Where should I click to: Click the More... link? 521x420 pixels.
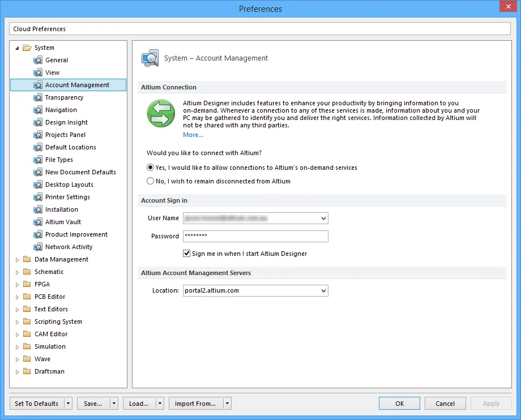coord(193,135)
